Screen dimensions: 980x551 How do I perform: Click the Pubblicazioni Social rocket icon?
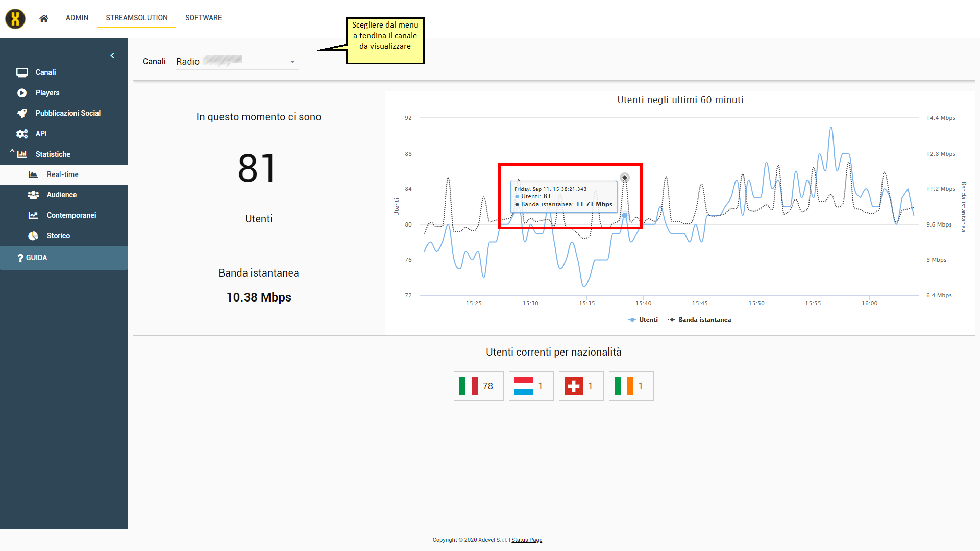pyautogui.click(x=22, y=113)
